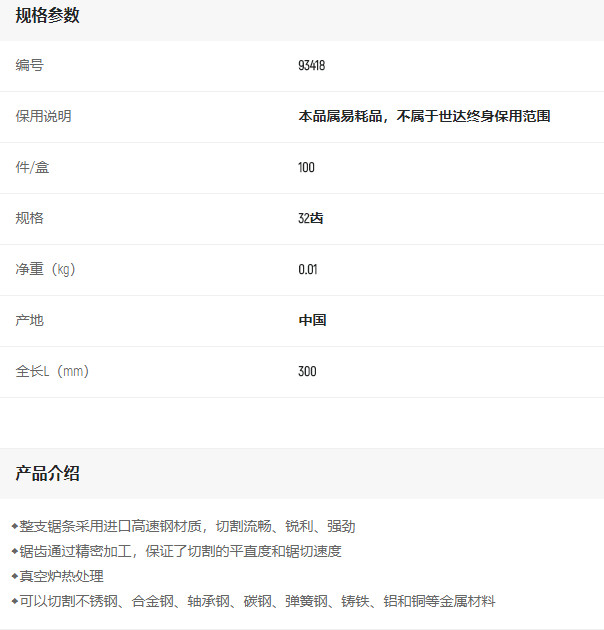Click the net weight value 0.01
604x630 pixels.
(x=307, y=270)
